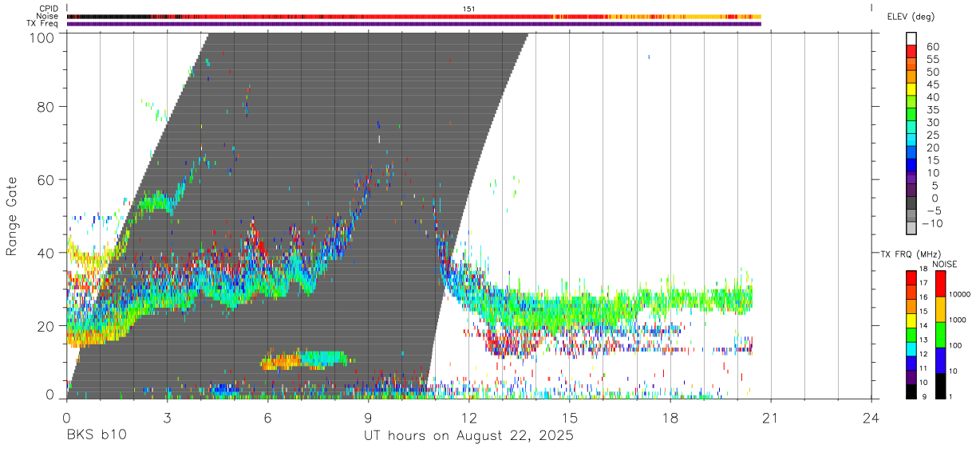980x452 pixels.
Task: Click the 12 hour tick label
Action: click(469, 417)
